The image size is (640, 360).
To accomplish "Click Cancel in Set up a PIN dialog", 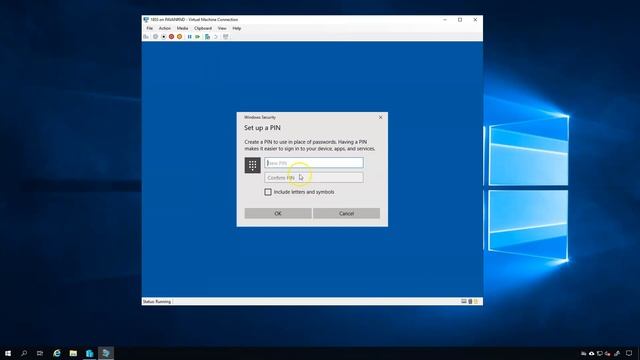I will pos(346,213).
